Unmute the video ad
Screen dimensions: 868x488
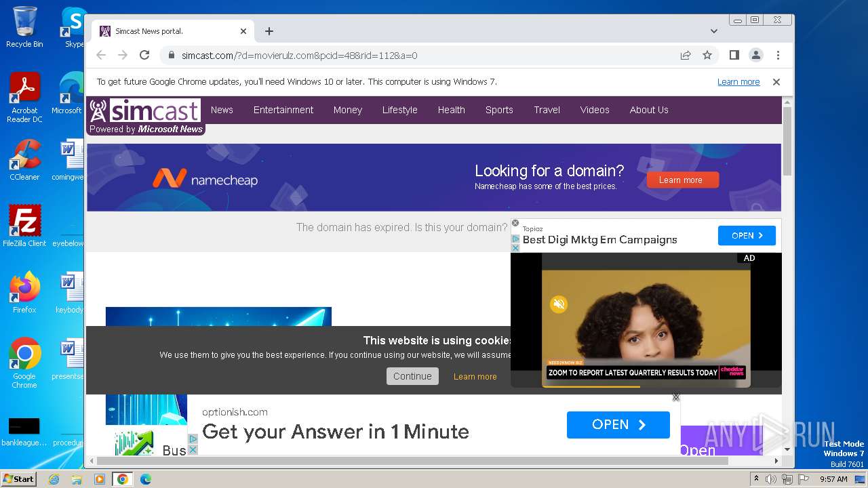click(559, 304)
